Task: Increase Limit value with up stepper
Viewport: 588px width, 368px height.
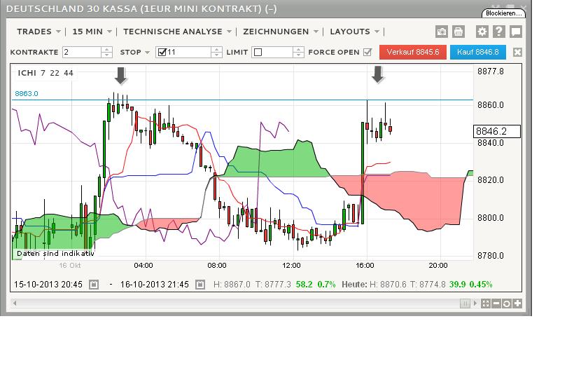Action: (298, 50)
